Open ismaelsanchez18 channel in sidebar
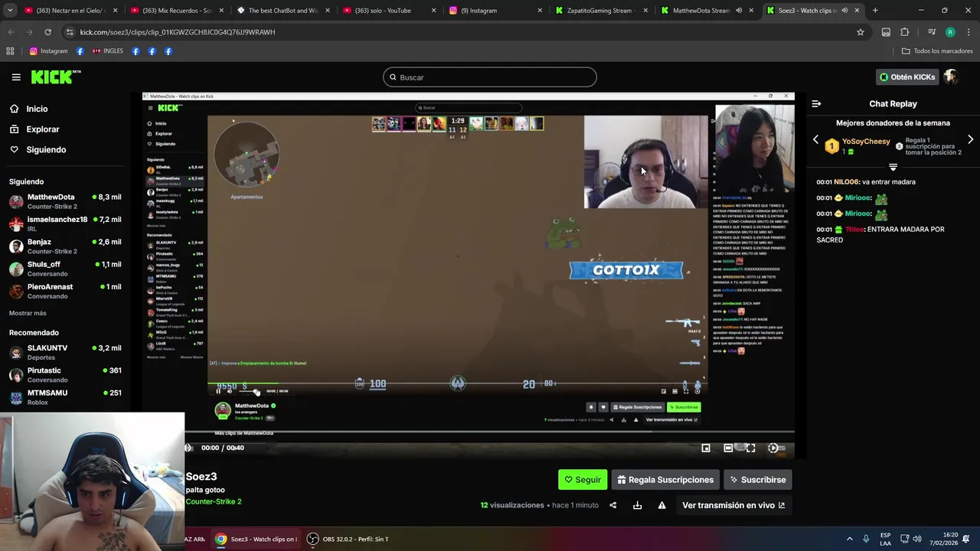Image resolution: width=980 pixels, height=551 pixels. click(x=65, y=223)
